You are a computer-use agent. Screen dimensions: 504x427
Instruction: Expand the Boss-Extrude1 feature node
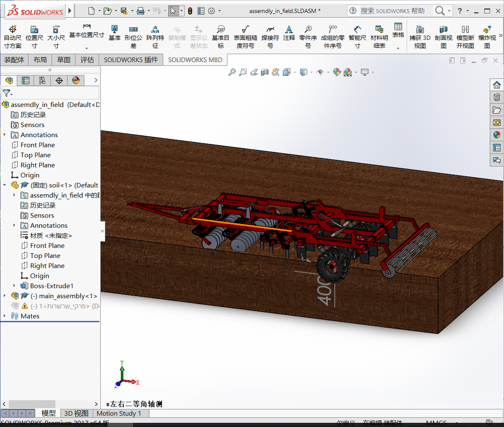click(x=14, y=286)
